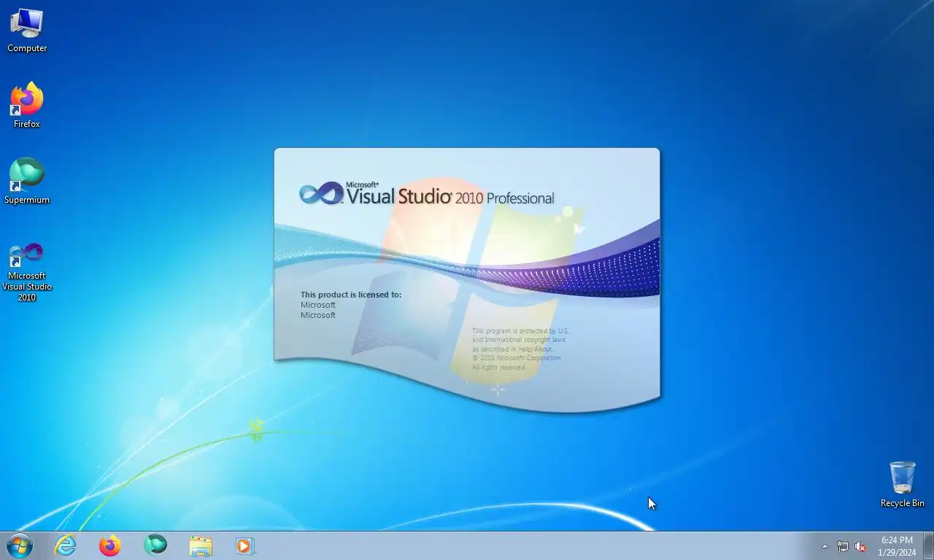Screen dimensions: 934x560
Task: Show hidden system tray icons
Action: coord(825,546)
